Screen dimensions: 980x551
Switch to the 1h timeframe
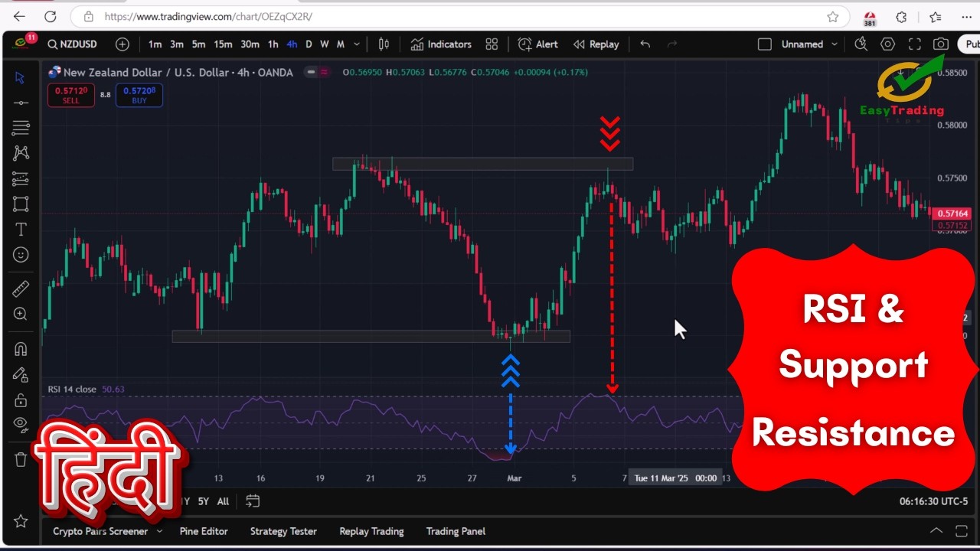pyautogui.click(x=273, y=44)
